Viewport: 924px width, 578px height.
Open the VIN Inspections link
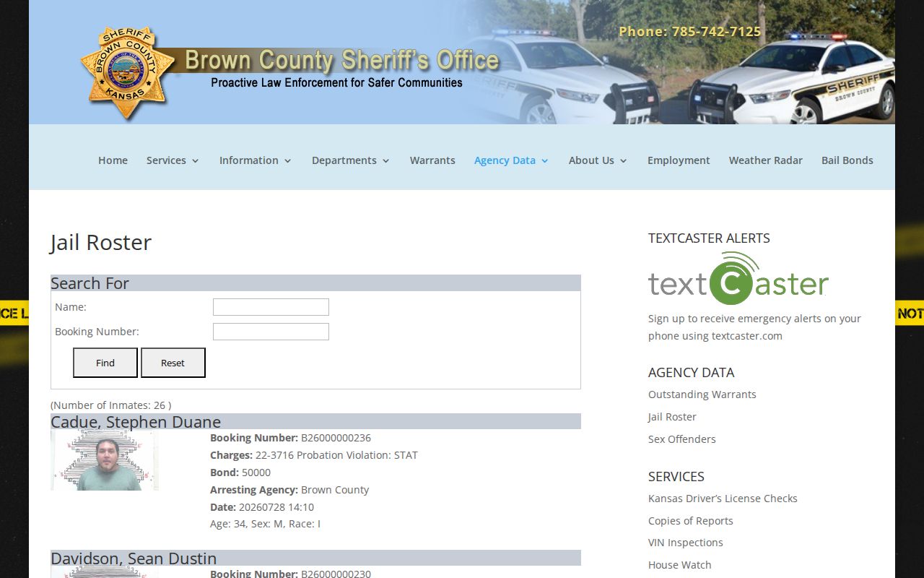tap(686, 543)
